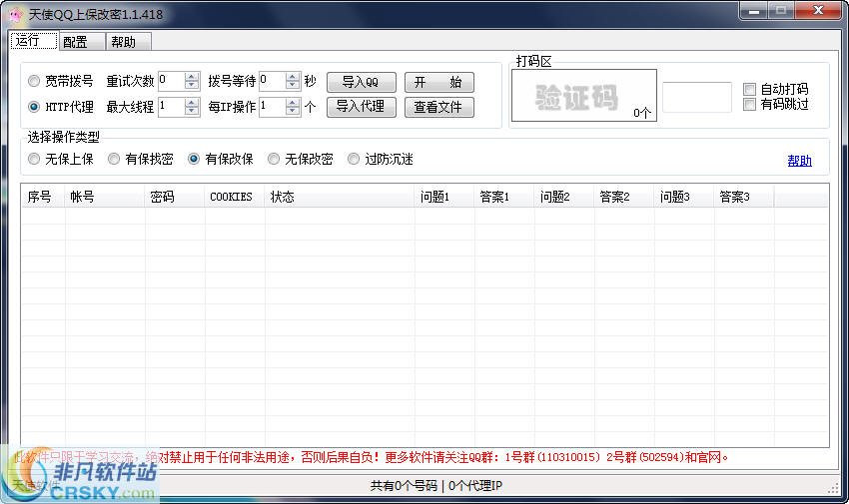Click the red disclaimer notice text
This screenshot has height=504, width=849.
tap(372, 457)
